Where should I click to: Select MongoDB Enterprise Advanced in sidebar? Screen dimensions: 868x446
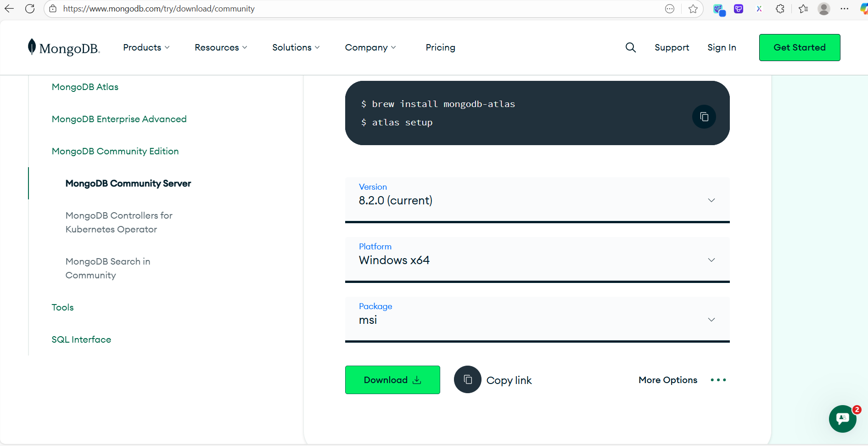[x=119, y=119]
